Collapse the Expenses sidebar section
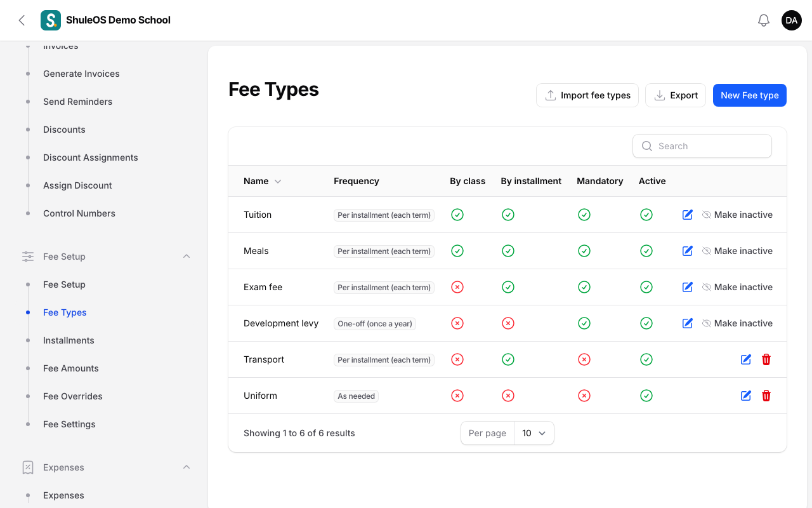 click(x=187, y=467)
